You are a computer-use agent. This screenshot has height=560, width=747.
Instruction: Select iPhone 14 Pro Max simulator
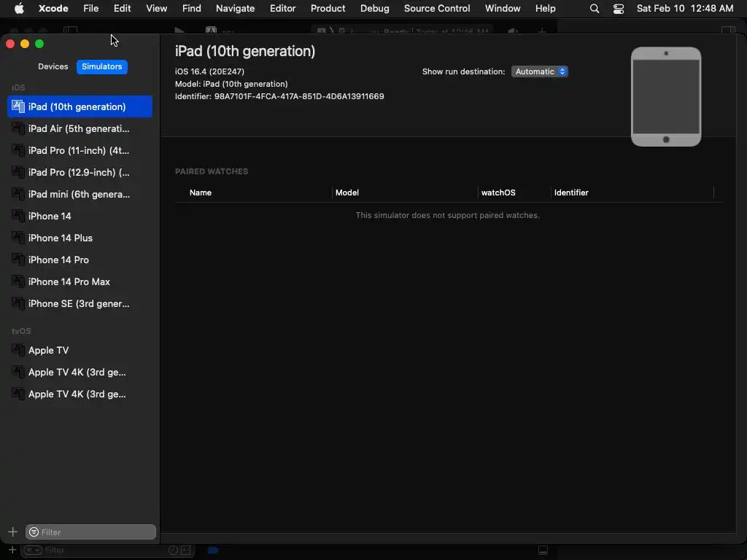point(80,282)
